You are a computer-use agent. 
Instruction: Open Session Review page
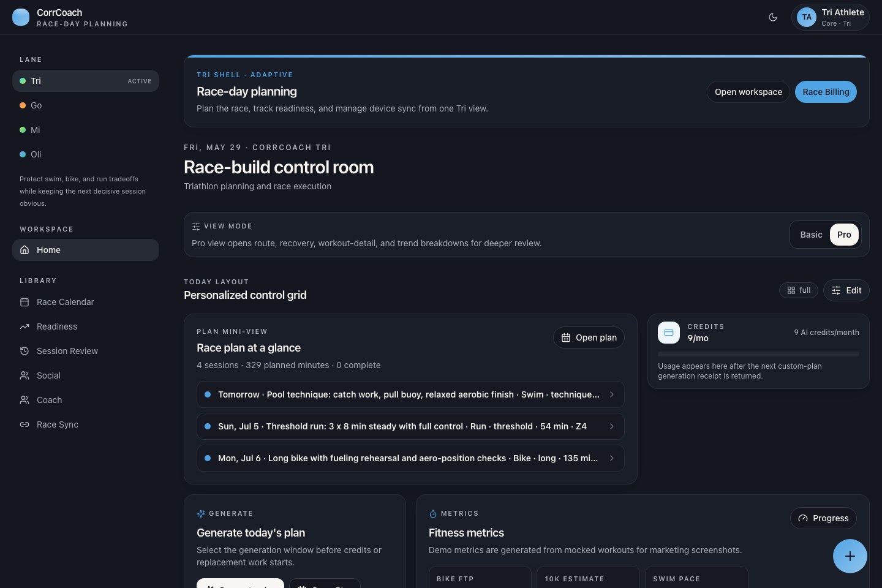point(86,351)
